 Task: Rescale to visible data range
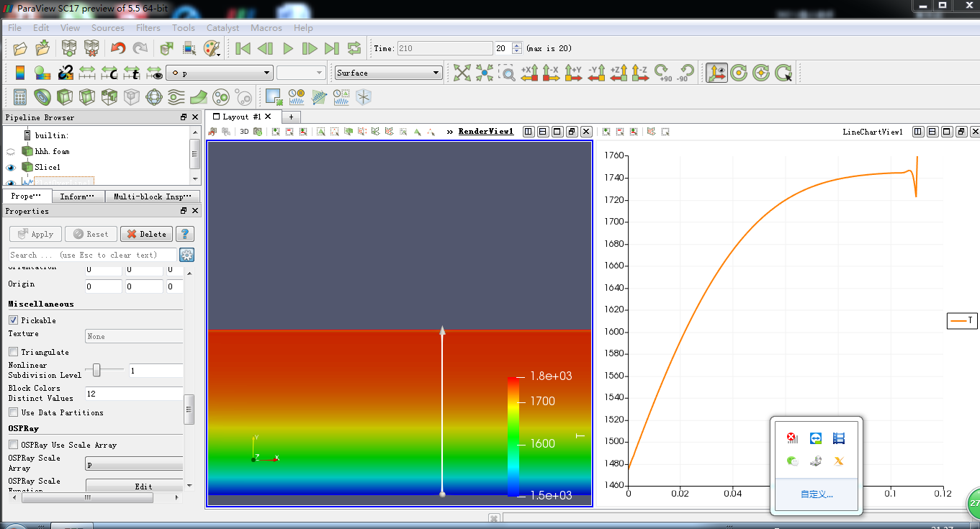[154, 73]
